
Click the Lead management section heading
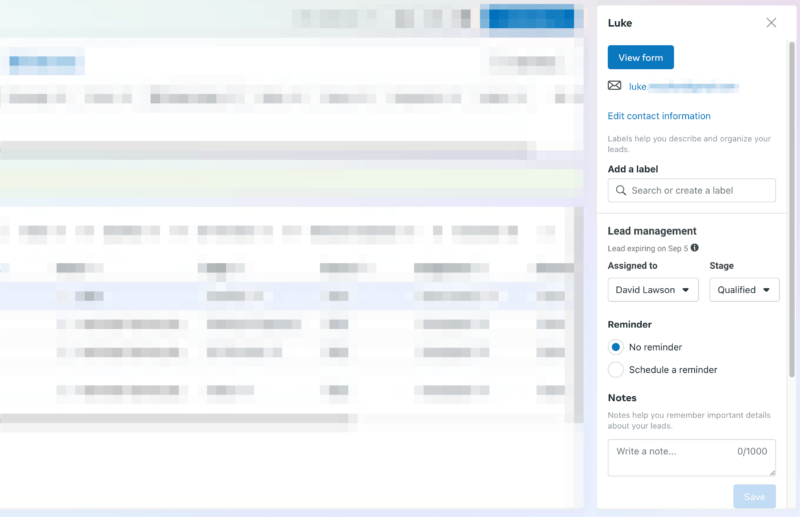[652, 231]
